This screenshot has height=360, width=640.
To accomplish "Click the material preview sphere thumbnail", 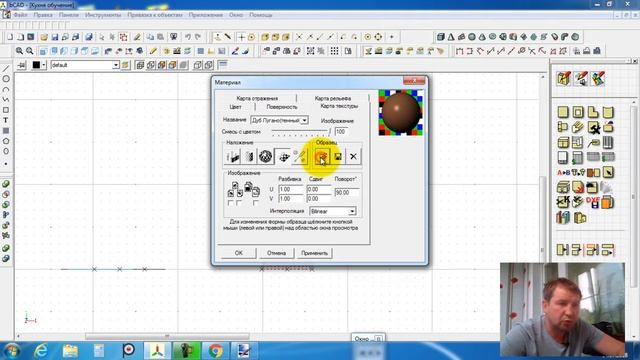I will pos(400,113).
